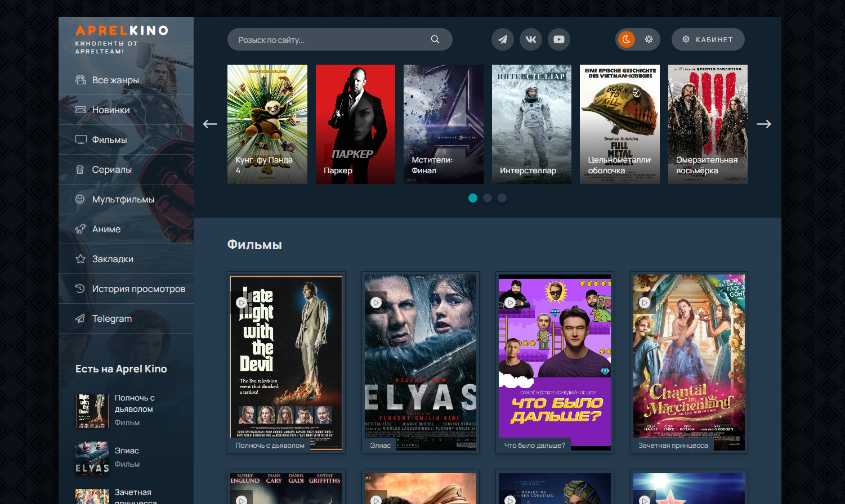Open Аниме in the sidebar menu
The height and width of the screenshot is (504, 845).
click(126, 229)
